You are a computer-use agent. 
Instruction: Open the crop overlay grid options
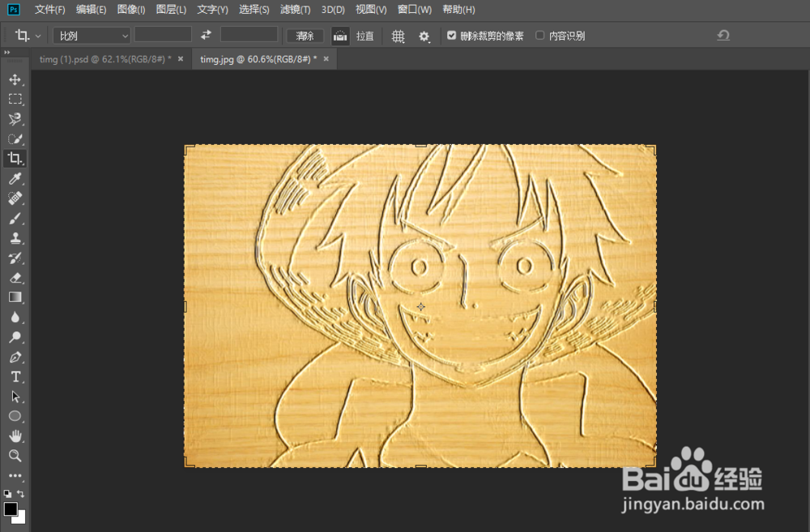398,36
